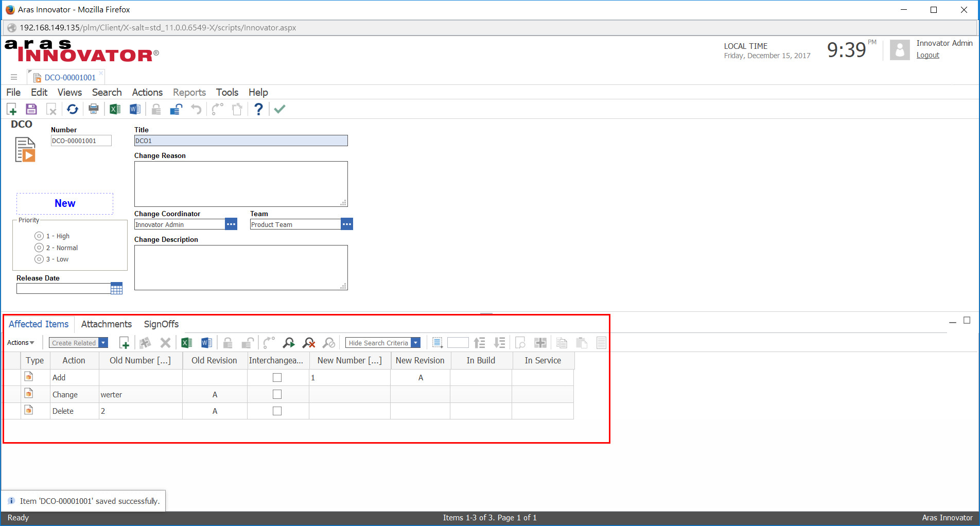Switch to the SignOffs tab

point(161,324)
